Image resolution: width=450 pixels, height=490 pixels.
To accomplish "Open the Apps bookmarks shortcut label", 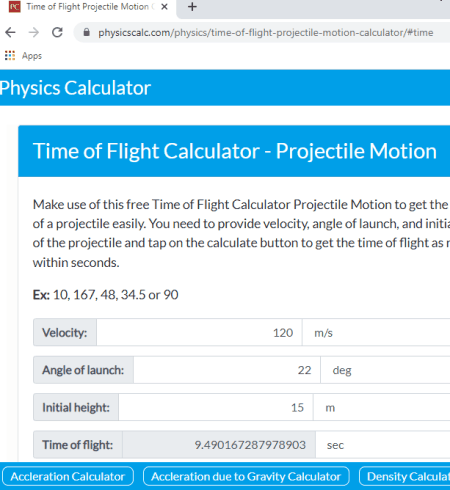I will tap(32, 56).
